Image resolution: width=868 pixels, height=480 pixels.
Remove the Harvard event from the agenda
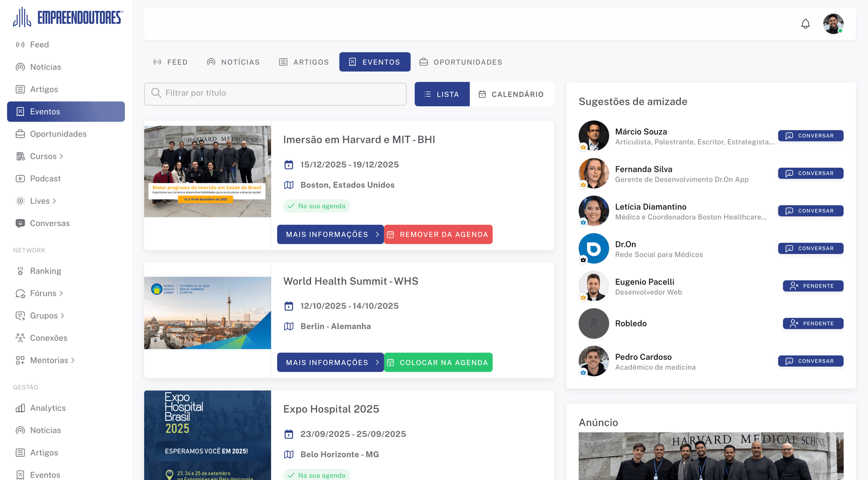click(438, 234)
